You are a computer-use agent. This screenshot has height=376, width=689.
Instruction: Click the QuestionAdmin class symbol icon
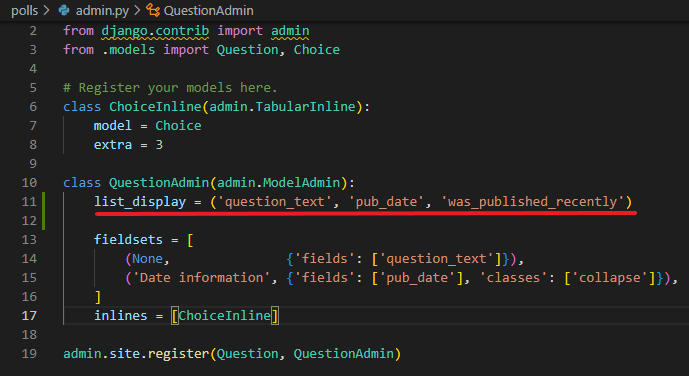(x=152, y=10)
